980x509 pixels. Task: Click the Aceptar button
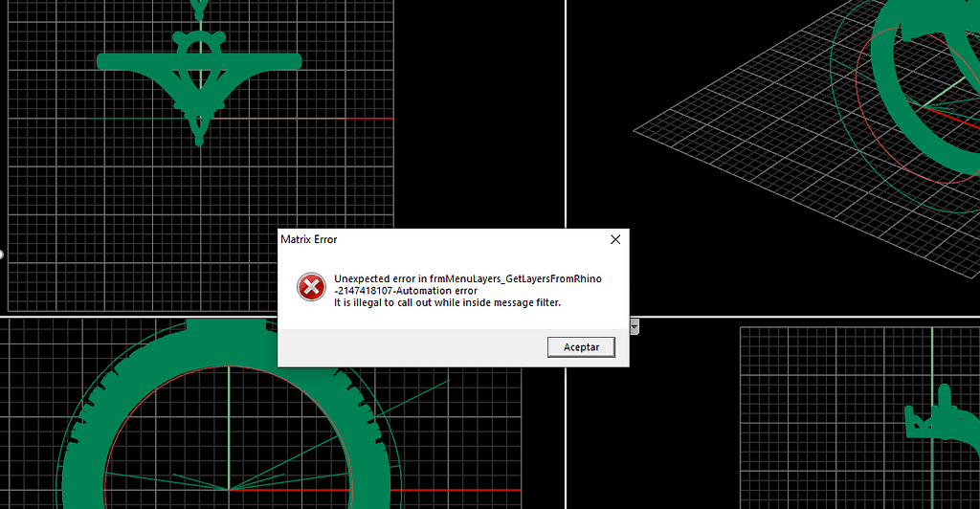tap(581, 347)
